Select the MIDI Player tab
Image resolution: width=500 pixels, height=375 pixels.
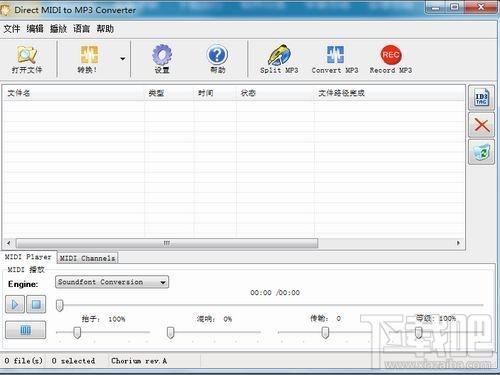28,257
